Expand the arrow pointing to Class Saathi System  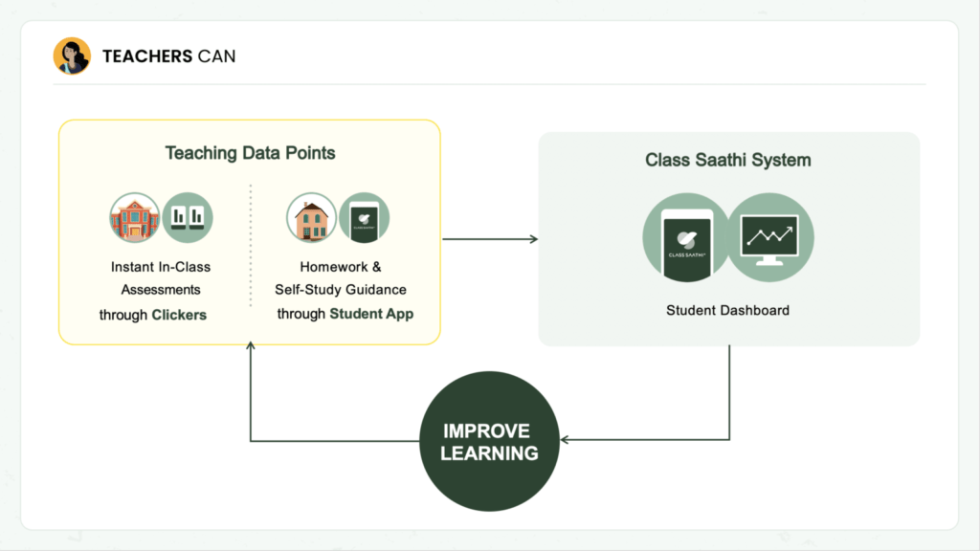[490, 238]
